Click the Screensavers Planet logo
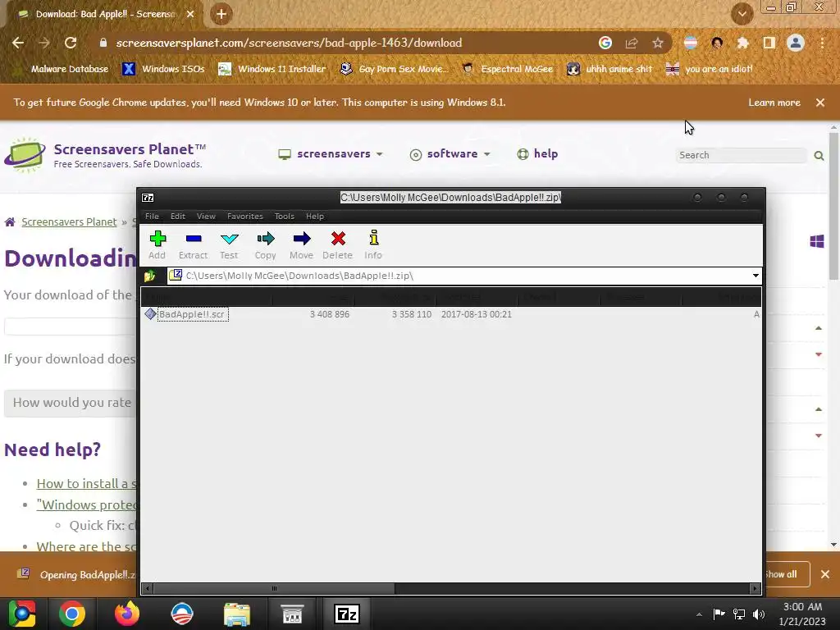Screen dimensions: 840x630 (x=105, y=155)
